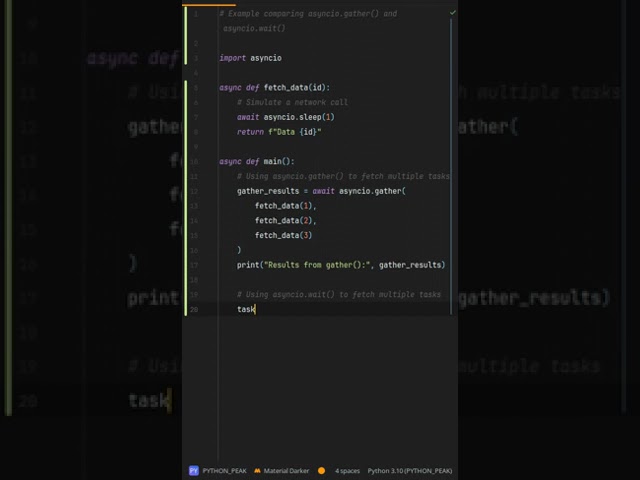Click the Material Darker theme logo icon
640x480 pixels.
(x=257, y=470)
